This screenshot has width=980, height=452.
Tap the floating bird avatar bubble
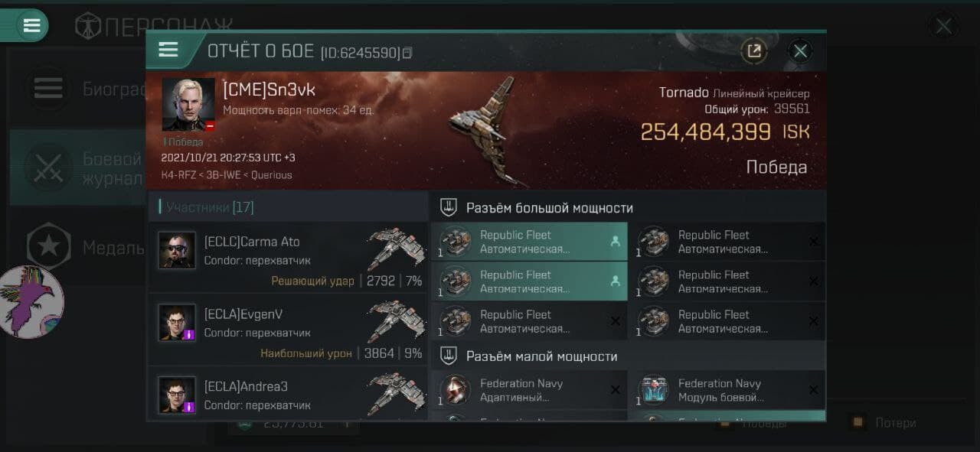coord(31,302)
